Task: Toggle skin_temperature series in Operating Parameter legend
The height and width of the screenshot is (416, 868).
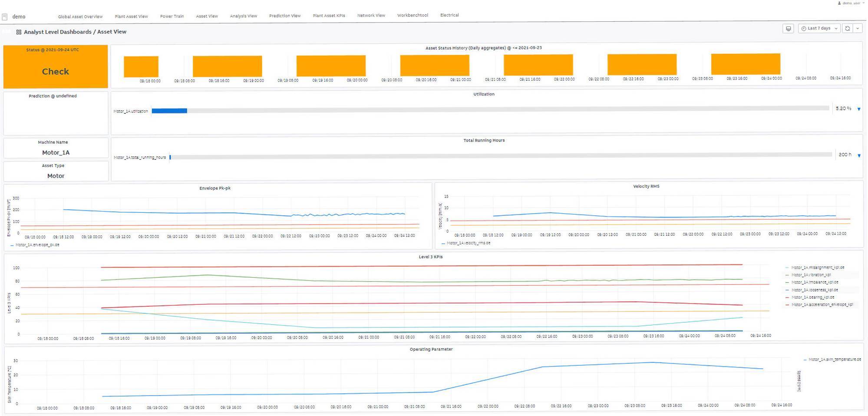Action: [834, 360]
